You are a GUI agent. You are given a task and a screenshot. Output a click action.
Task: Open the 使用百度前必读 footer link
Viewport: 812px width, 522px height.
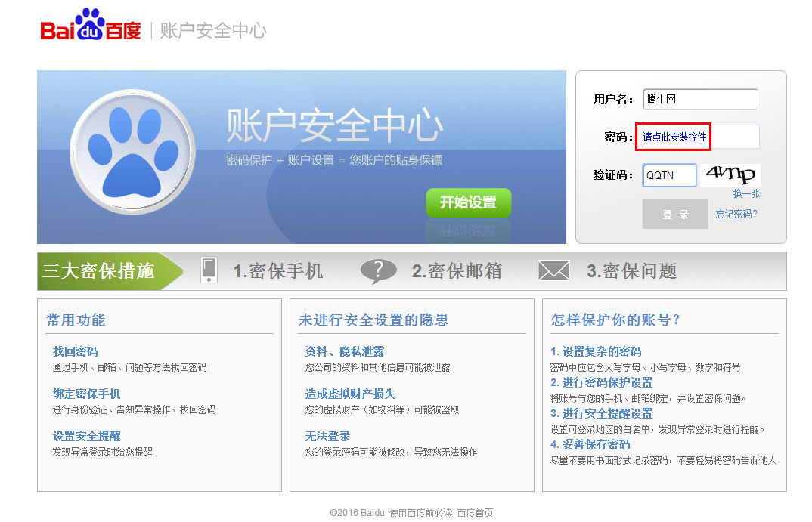point(420,513)
